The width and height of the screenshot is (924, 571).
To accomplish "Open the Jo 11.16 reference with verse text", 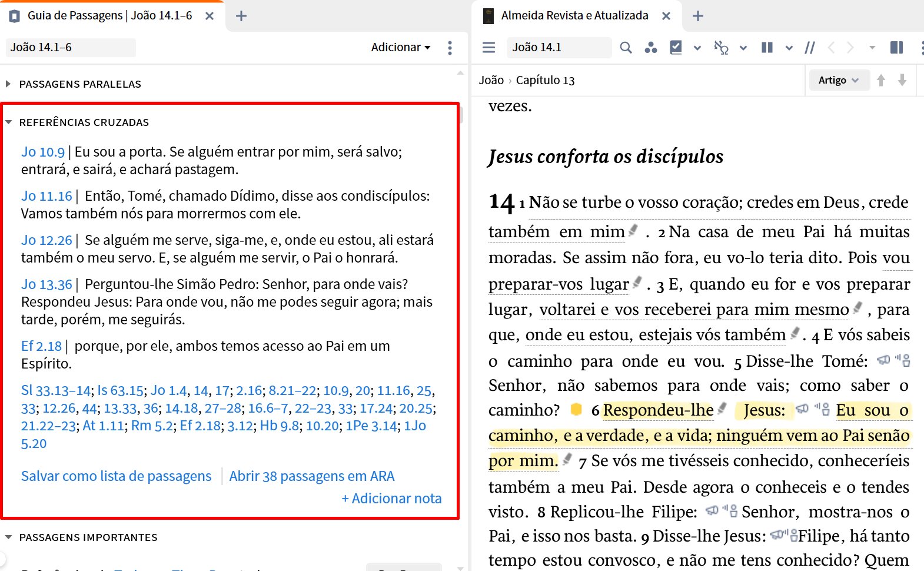I will pos(46,196).
